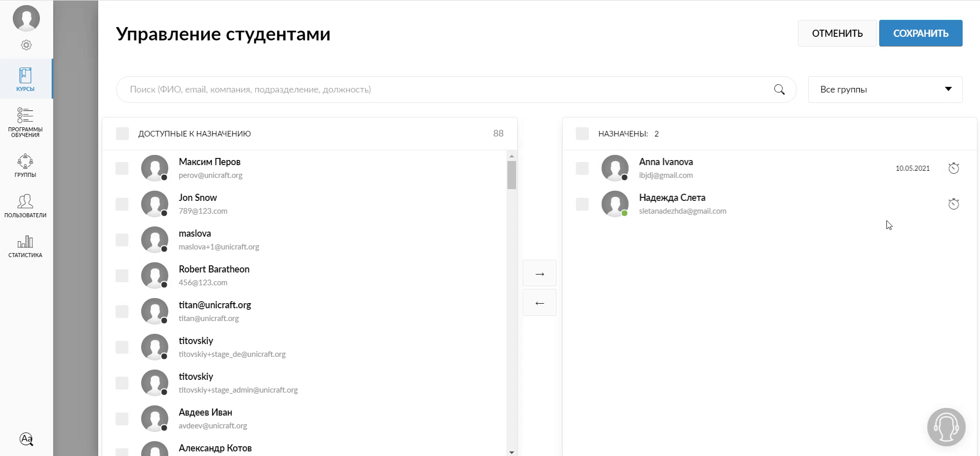Move selected students right with arrow
980x456 pixels.
tap(540, 273)
